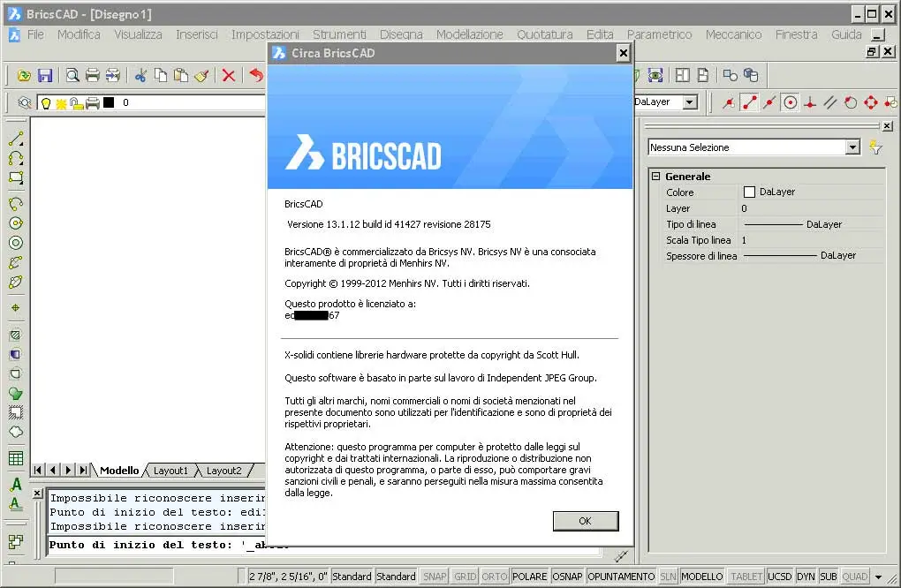Image resolution: width=901 pixels, height=588 pixels.
Task: Select the Rectangle draw tool
Action: click(16, 177)
